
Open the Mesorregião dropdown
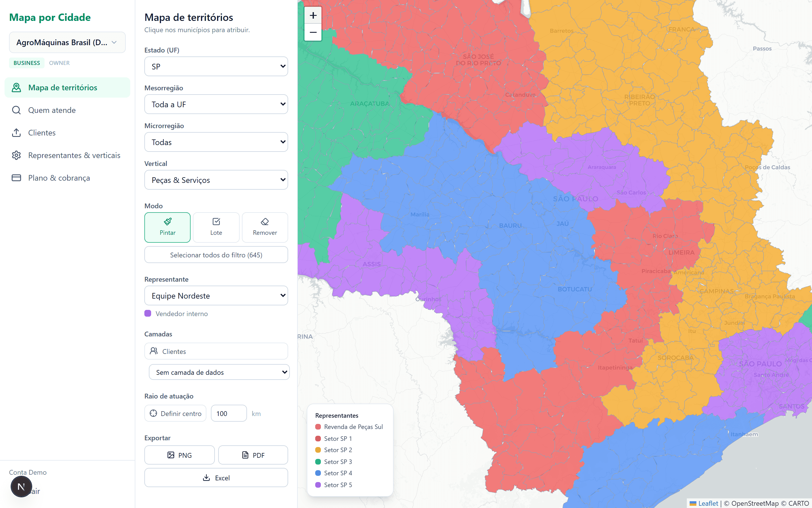tap(216, 104)
